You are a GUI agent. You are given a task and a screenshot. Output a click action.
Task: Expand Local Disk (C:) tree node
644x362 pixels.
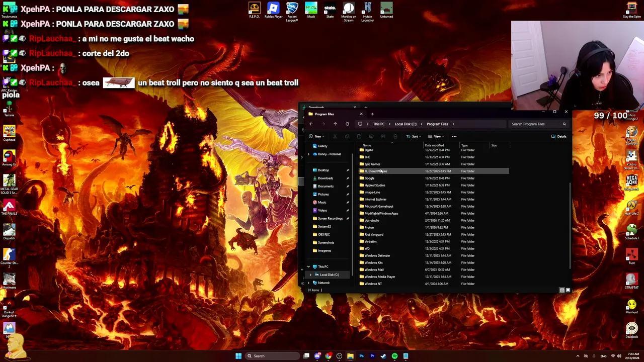(x=311, y=275)
